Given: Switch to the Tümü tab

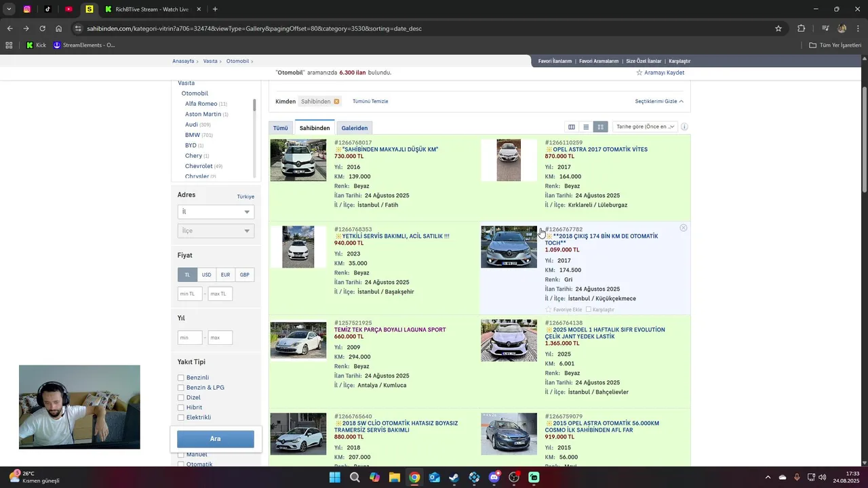Looking at the screenshot, I should [x=281, y=128].
